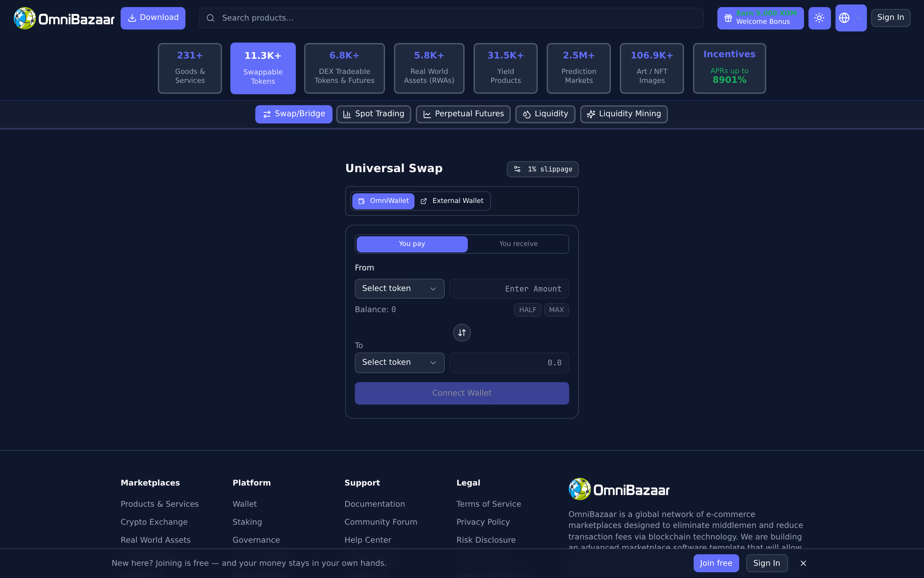
Task: Switch to Spot Trading tab
Action: (x=373, y=114)
